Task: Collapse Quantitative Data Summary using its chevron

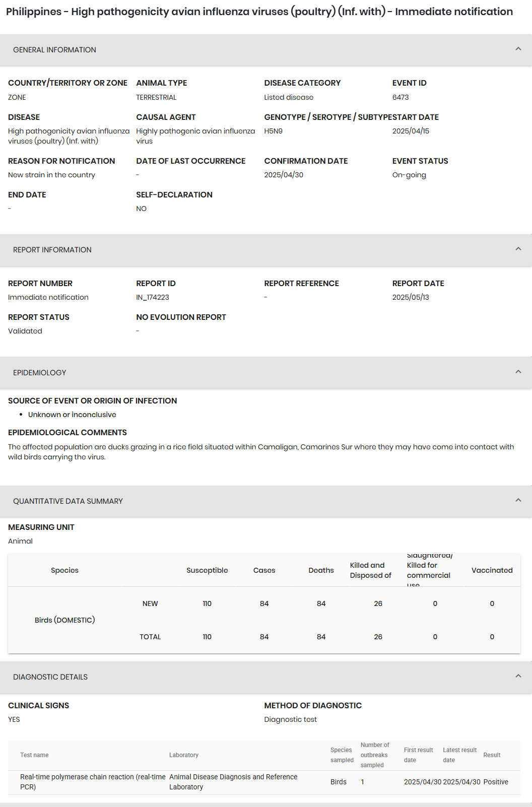Action: pos(518,500)
